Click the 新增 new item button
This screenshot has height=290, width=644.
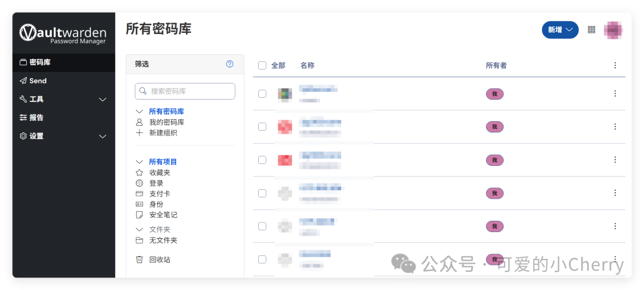[x=560, y=30]
